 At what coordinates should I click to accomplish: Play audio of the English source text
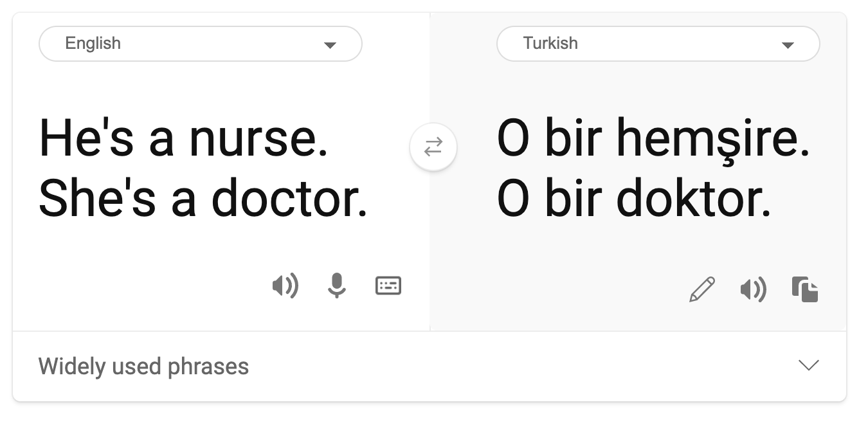(285, 286)
